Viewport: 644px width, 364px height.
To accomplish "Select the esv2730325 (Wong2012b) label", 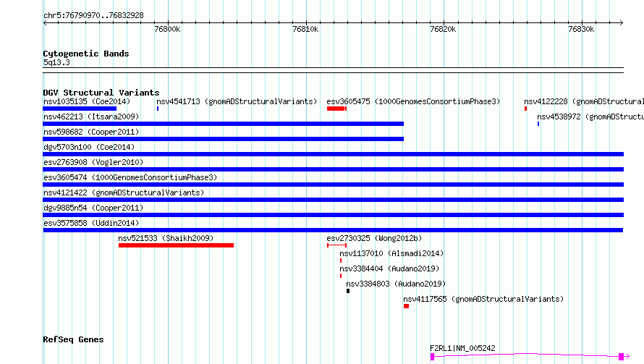I will tap(374, 238).
